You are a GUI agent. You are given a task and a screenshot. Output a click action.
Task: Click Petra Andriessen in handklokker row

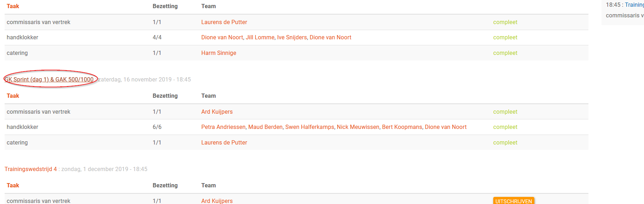click(223, 127)
